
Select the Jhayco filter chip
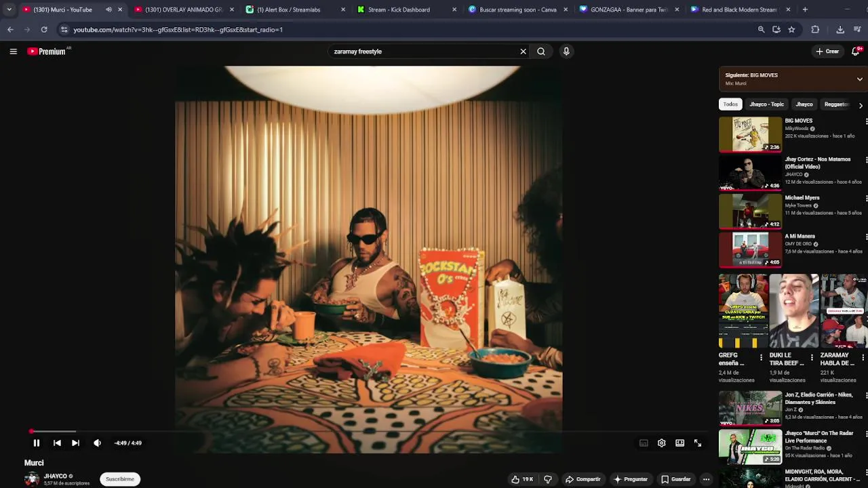(x=804, y=104)
